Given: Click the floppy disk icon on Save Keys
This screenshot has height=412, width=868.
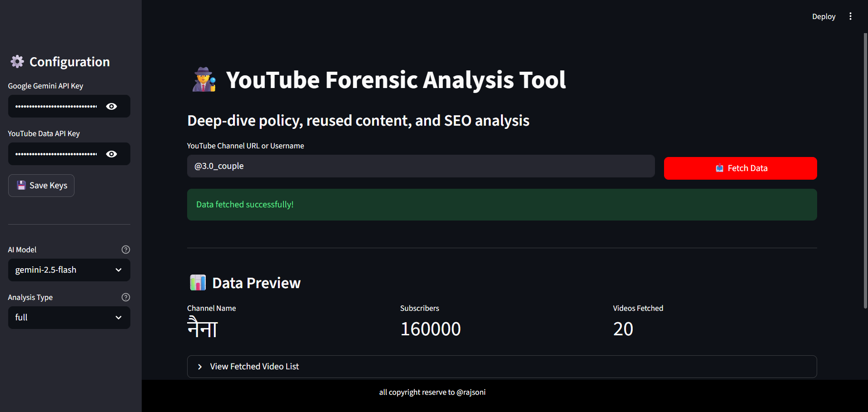Looking at the screenshot, I should point(21,185).
